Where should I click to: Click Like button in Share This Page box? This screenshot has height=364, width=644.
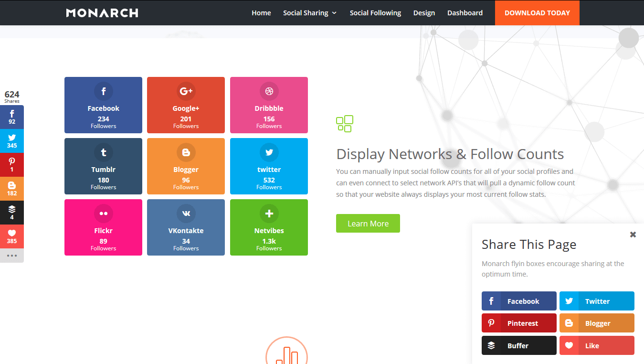point(597,345)
